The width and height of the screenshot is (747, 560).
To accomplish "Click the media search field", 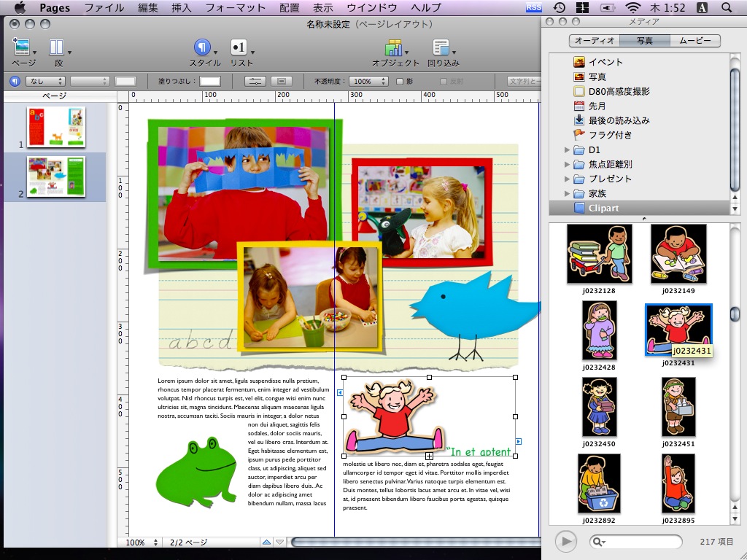I will (x=635, y=542).
